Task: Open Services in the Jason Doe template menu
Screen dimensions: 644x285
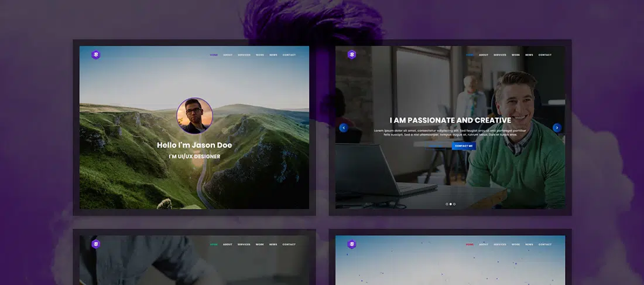Action: (x=244, y=55)
